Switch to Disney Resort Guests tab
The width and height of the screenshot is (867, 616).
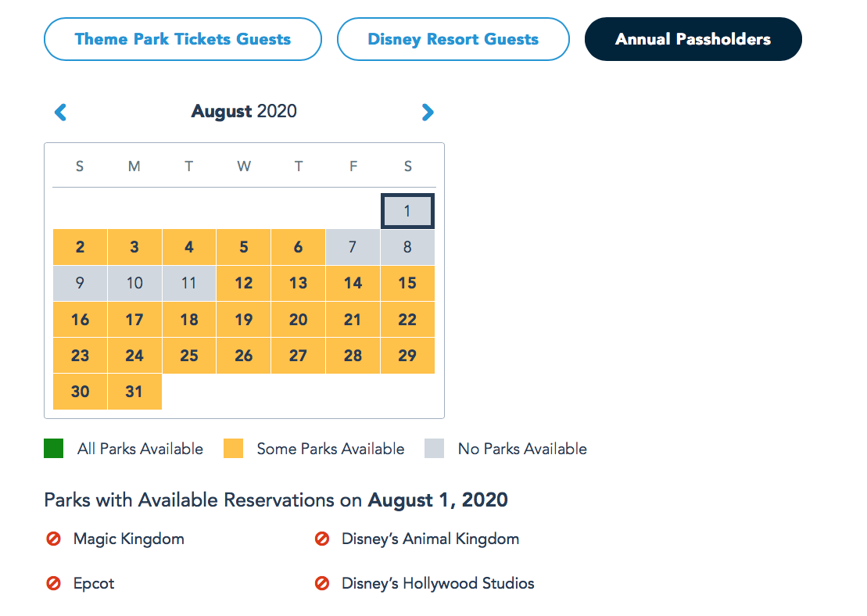pos(453,39)
